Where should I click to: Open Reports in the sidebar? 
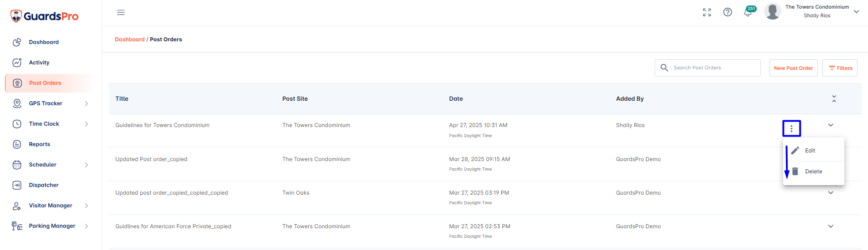point(39,144)
